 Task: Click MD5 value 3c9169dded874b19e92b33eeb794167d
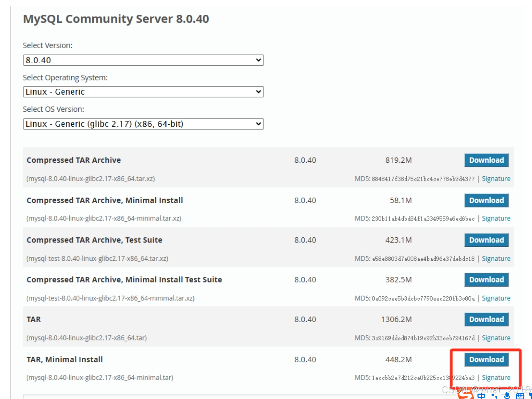click(x=423, y=338)
